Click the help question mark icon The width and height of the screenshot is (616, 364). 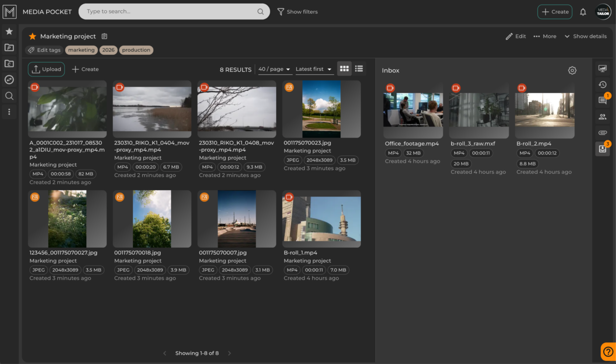click(x=608, y=351)
